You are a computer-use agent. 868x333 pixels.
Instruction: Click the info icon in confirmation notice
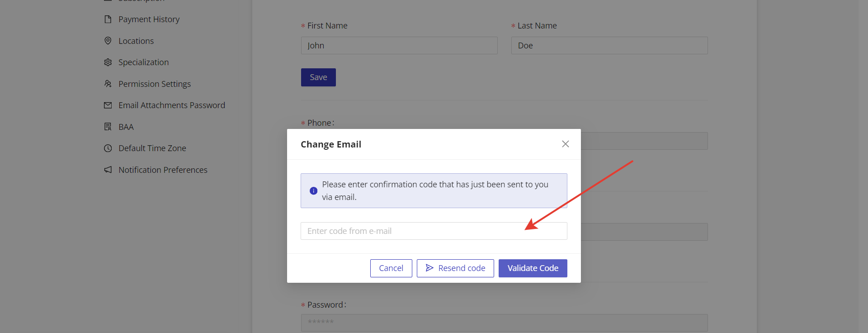pyautogui.click(x=313, y=191)
